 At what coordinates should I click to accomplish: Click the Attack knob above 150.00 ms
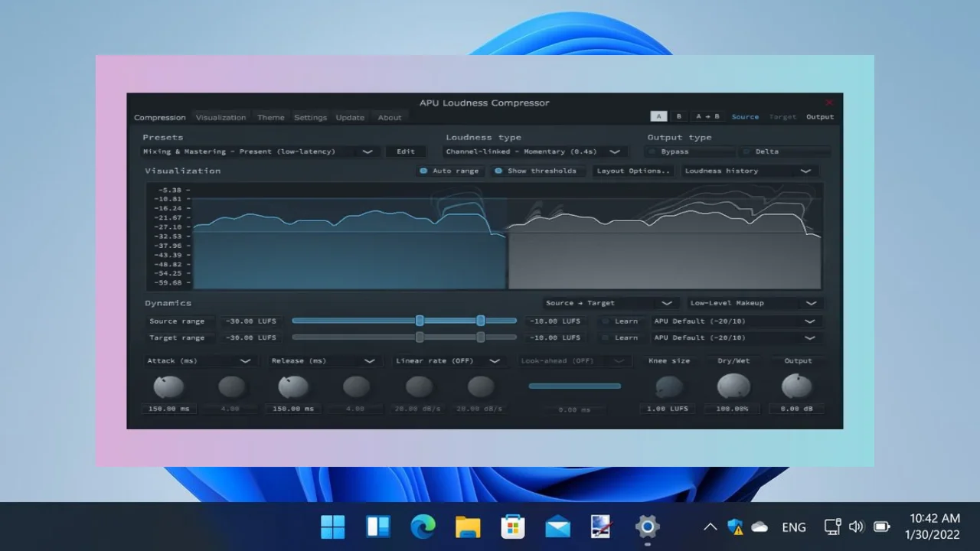pos(168,387)
